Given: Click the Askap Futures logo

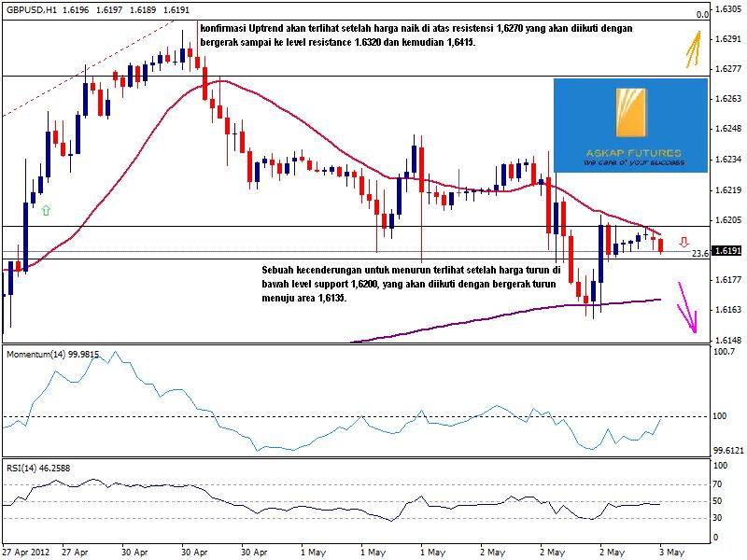Looking at the screenshot, I should pos(631,125).
